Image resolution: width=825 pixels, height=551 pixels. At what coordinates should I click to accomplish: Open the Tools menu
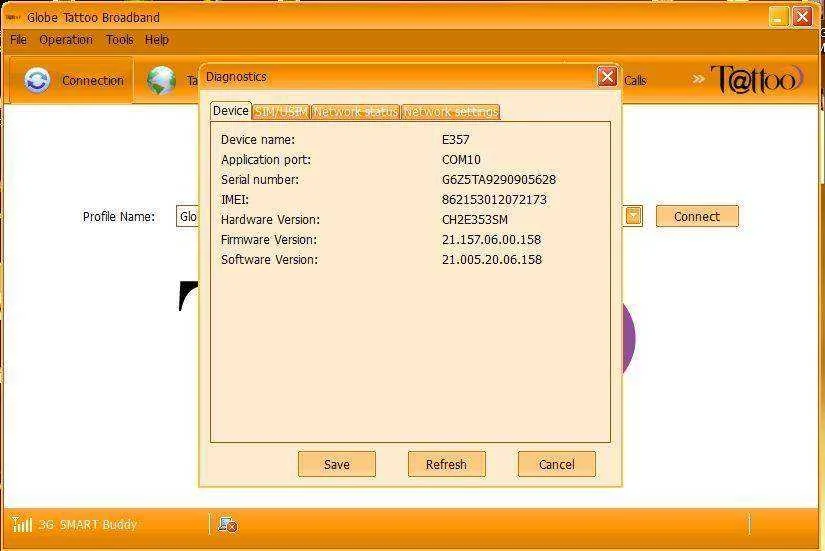(119, 40)
